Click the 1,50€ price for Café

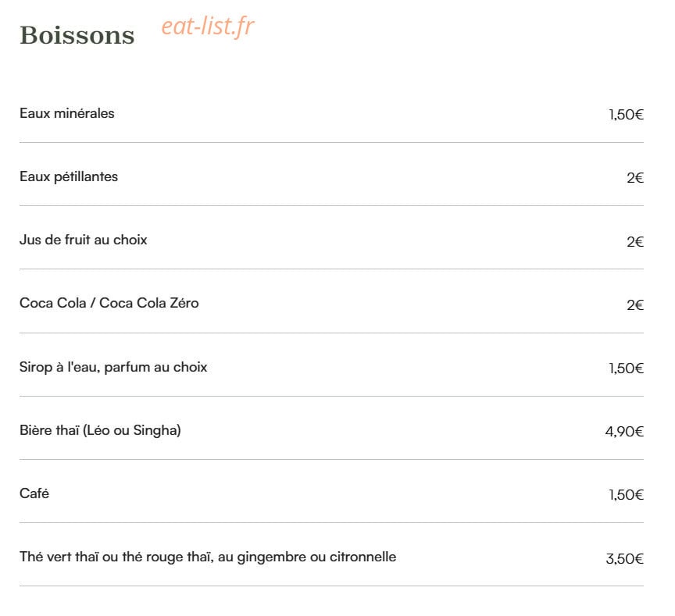coord(626,495)
